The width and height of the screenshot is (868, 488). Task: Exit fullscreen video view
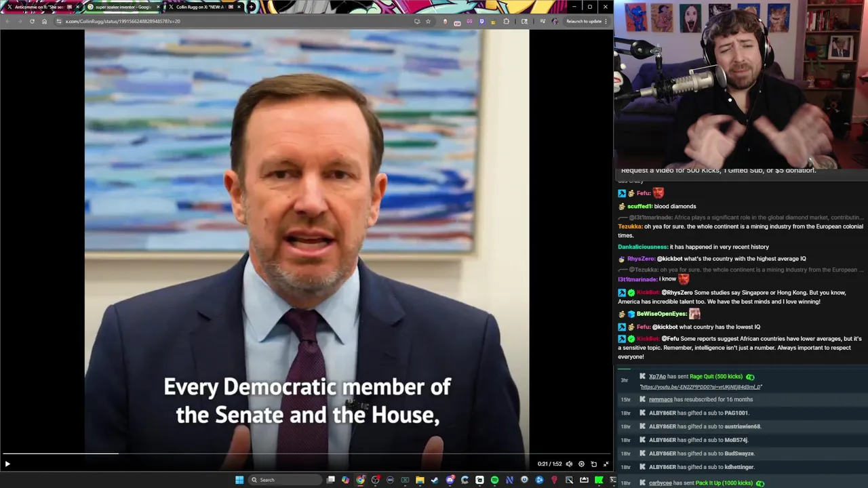[606, 464]
